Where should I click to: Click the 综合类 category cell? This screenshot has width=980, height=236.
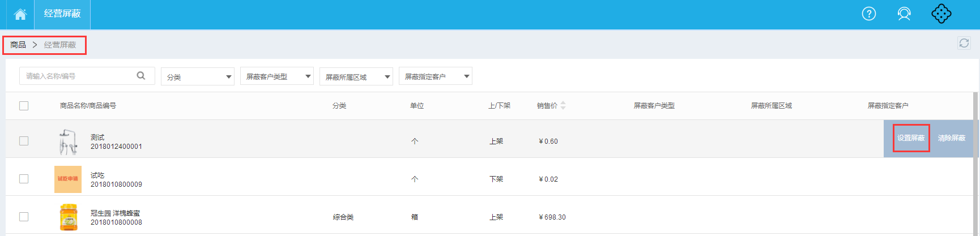(x=343, y=217)
